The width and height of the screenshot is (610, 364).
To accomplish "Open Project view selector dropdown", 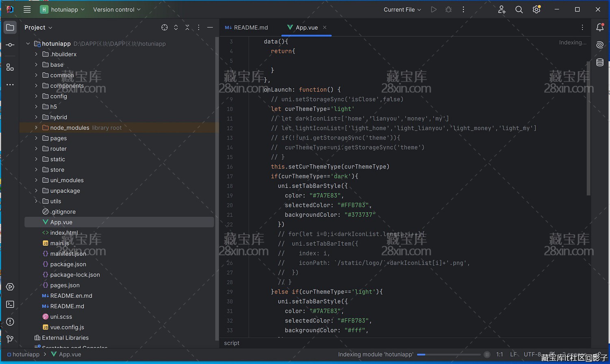I will coord(38,27).
